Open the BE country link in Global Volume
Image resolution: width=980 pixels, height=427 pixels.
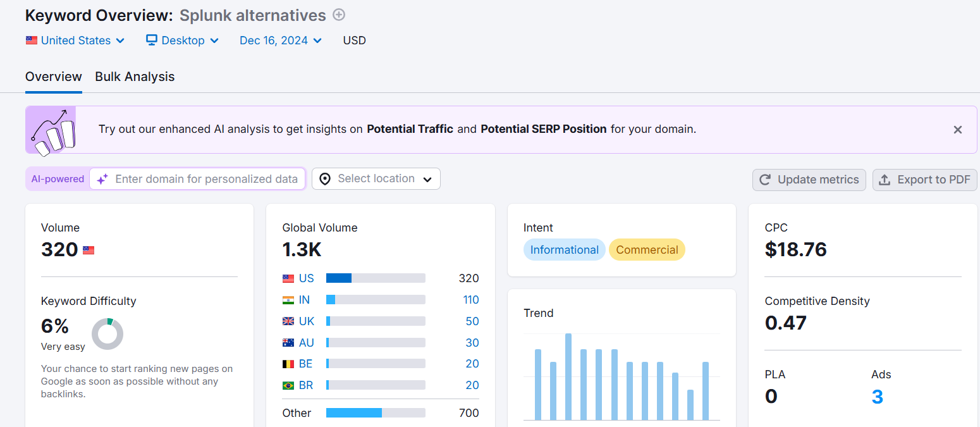(306, 364)
